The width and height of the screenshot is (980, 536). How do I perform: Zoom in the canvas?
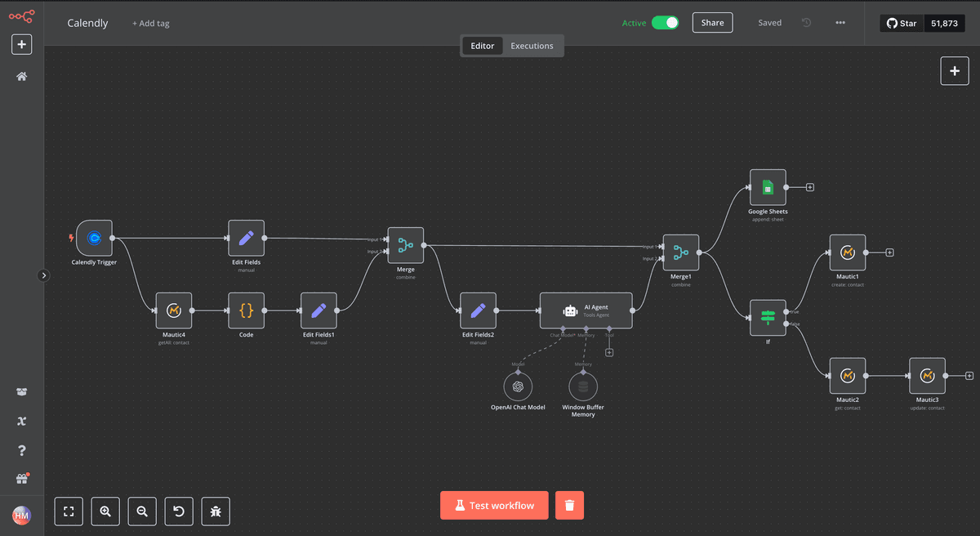105,511
